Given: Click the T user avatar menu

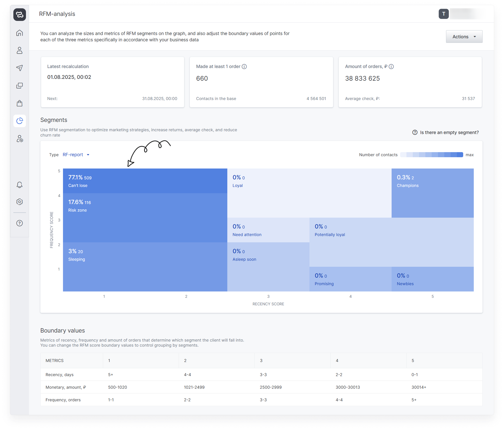Looking at the screenshot, I should (x=444, y=14).
